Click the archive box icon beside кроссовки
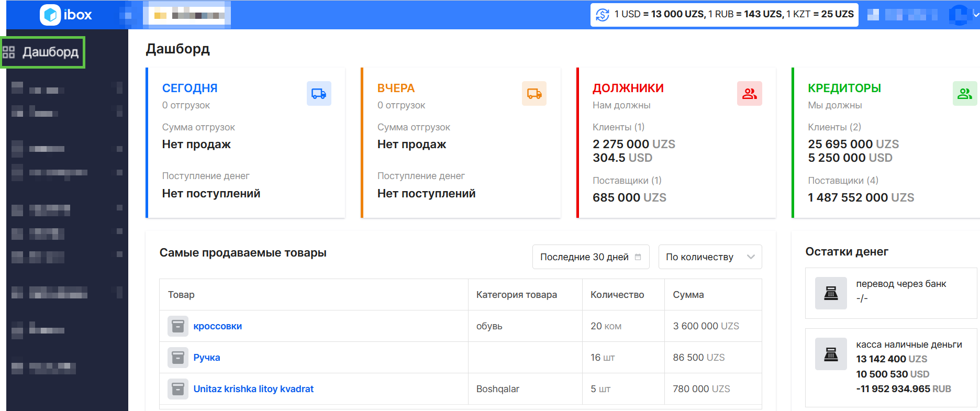Image resolution: width=980 pixels, height=411 pixels. point(178,326)
